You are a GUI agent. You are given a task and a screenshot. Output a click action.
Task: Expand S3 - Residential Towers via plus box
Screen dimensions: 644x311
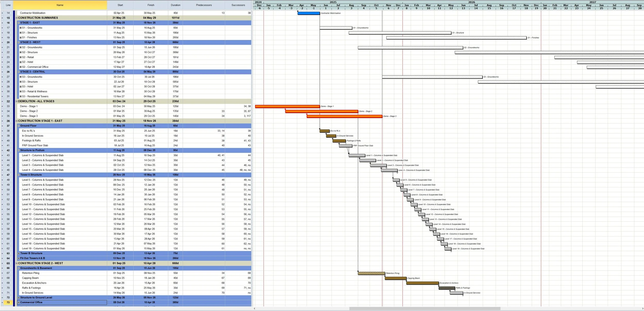(21, 96)
